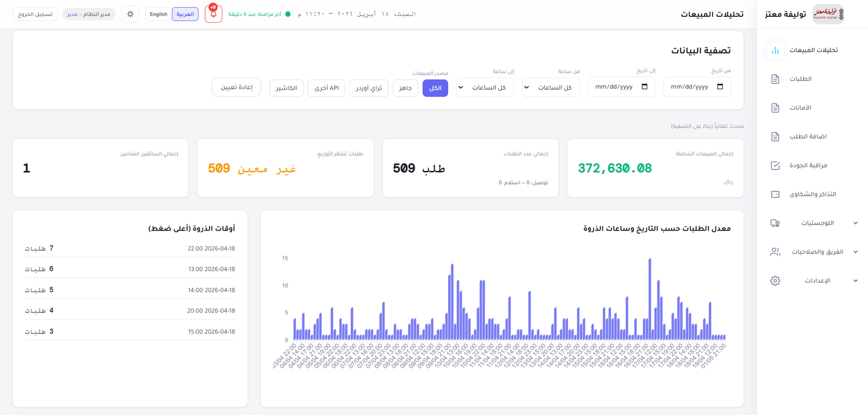
Task: Open the notifications bell icon
Action: pos(213,14)
